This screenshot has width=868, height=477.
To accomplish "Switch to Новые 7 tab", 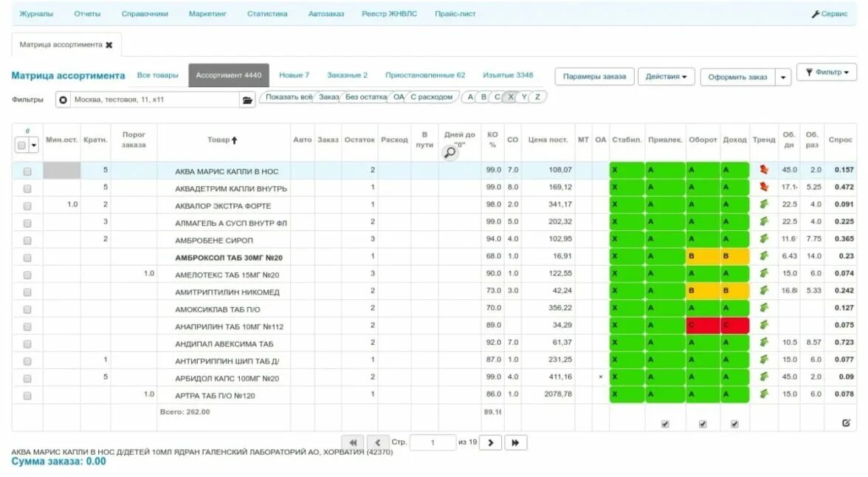I will pyautogui.click(x=294, y=75).
